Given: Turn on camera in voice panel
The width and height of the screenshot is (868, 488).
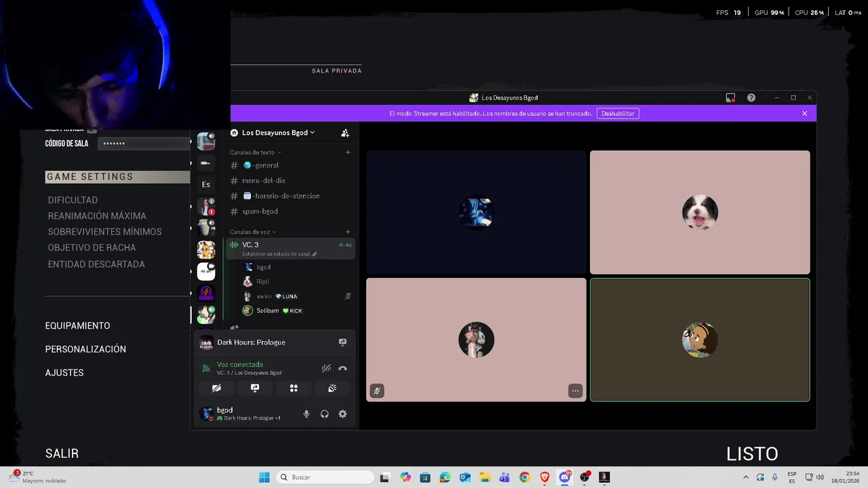Looking at the screenshot, I should click(216, 388).
